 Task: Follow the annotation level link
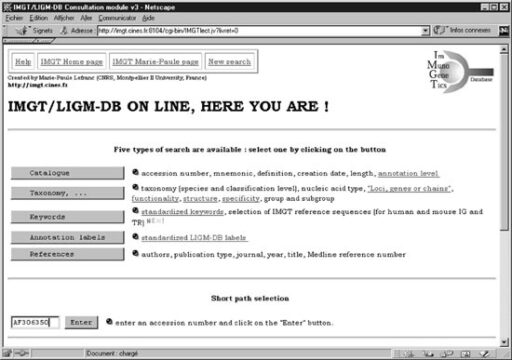(x=408, y=173)
